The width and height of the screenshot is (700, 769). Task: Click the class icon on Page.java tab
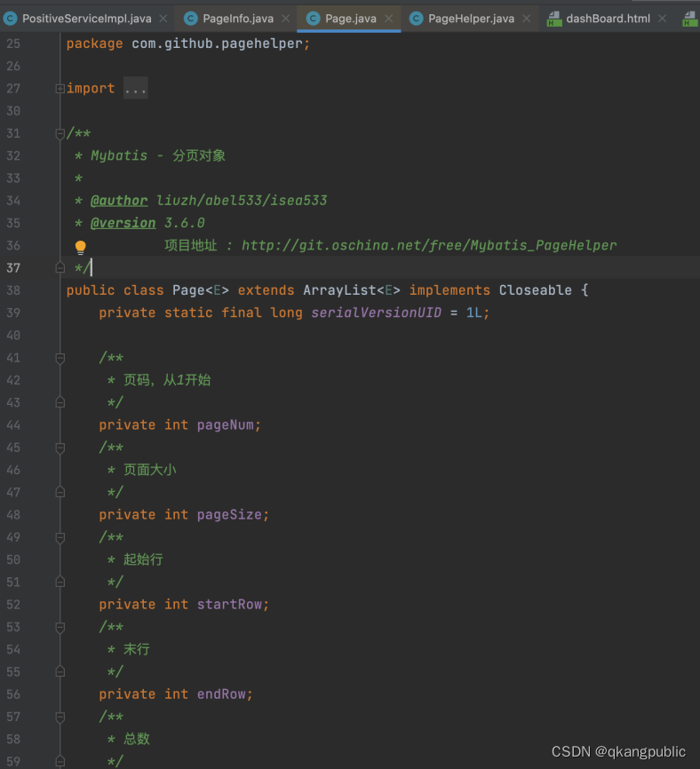(x=313, y=17)
